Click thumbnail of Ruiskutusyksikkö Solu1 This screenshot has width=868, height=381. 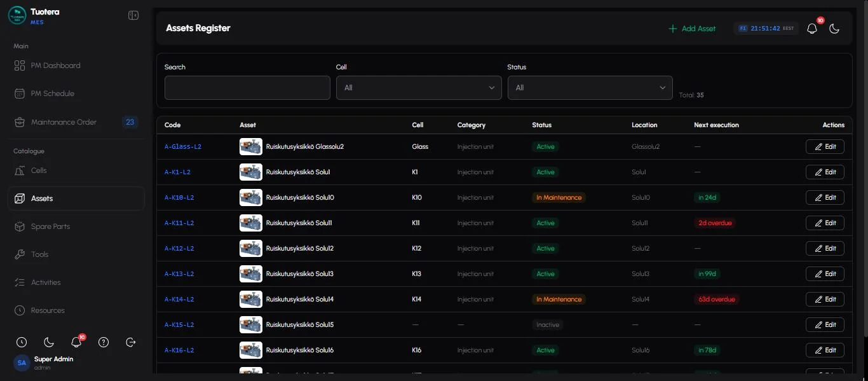pos(251,172)
